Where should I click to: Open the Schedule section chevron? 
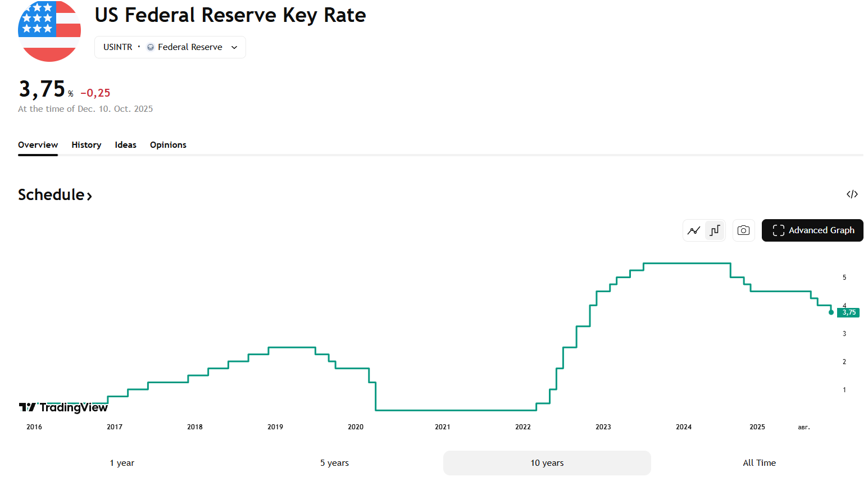coord(89,196)
